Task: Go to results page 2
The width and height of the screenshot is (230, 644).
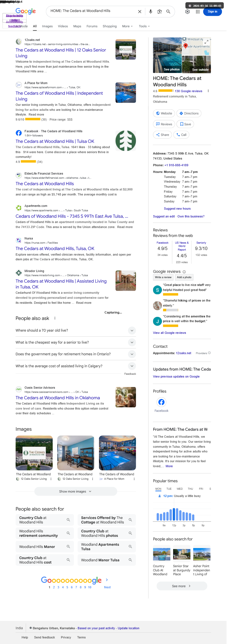Action: pyautogui.click(x=54, y=587)
